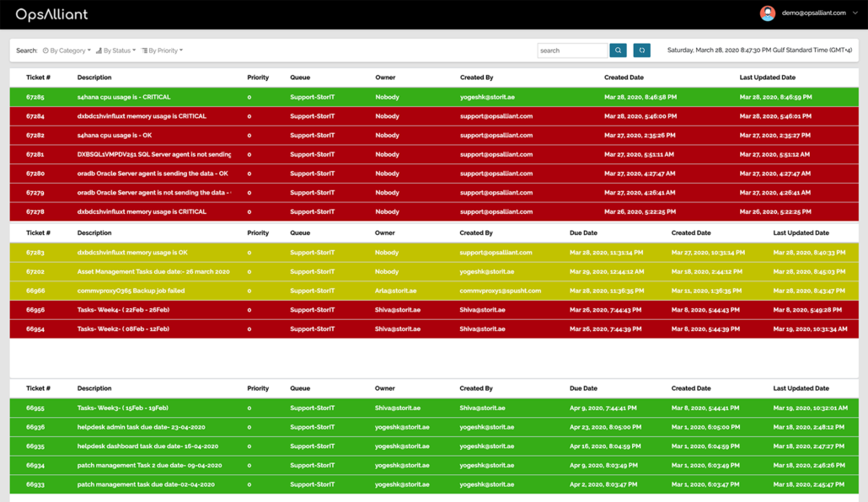
Task: Open ticket 66954 number cell
Action: (35, 328)
